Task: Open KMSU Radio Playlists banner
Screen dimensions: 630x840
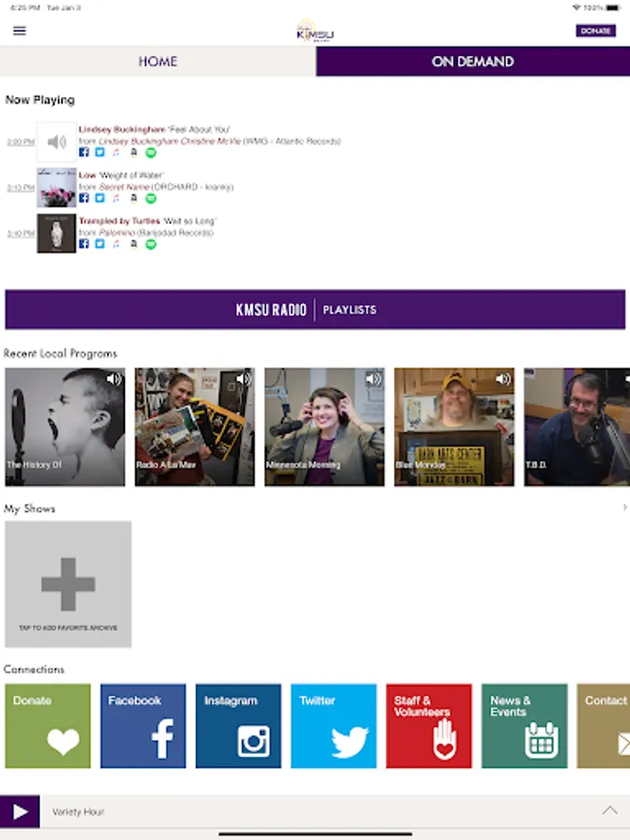Action: (315, 310)
